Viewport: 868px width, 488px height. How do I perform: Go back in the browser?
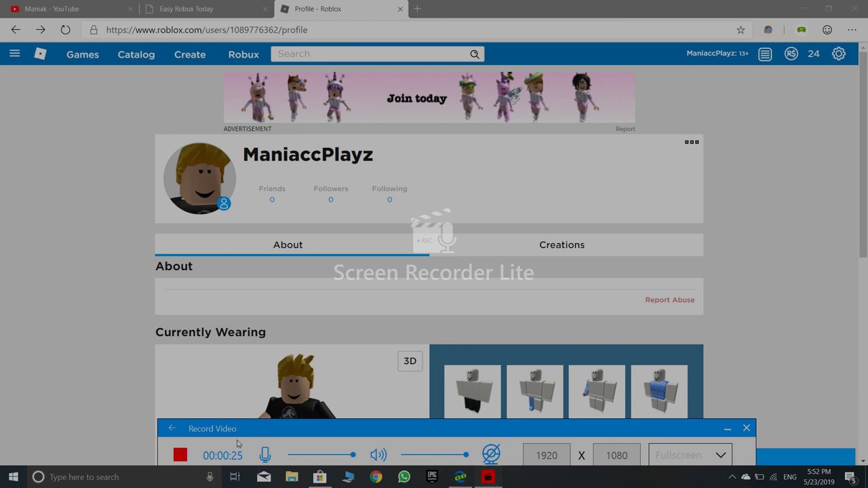point(16,30)
